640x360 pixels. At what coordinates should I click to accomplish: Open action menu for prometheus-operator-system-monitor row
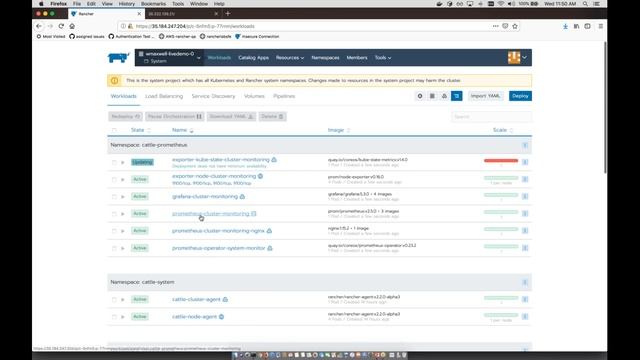525,248
